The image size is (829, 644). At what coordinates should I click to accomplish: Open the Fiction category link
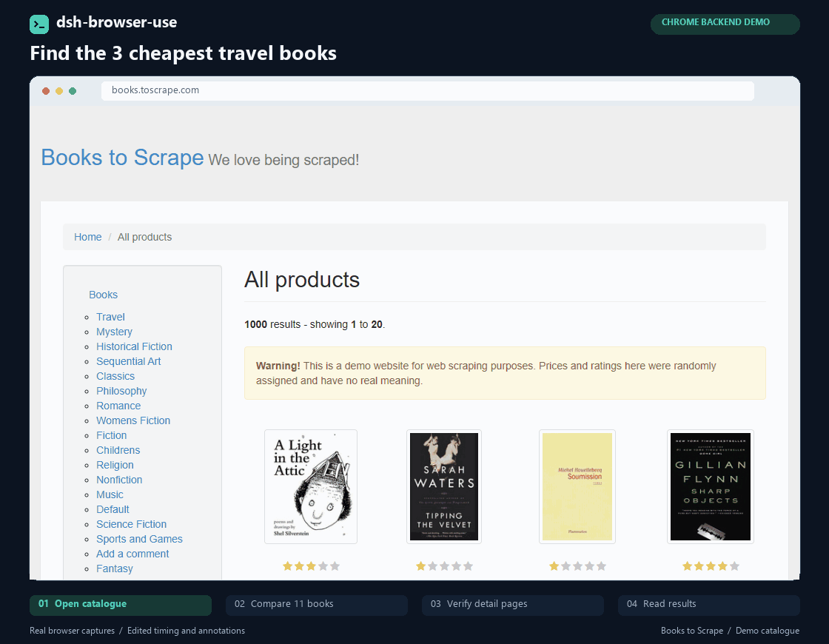[112, 435]
